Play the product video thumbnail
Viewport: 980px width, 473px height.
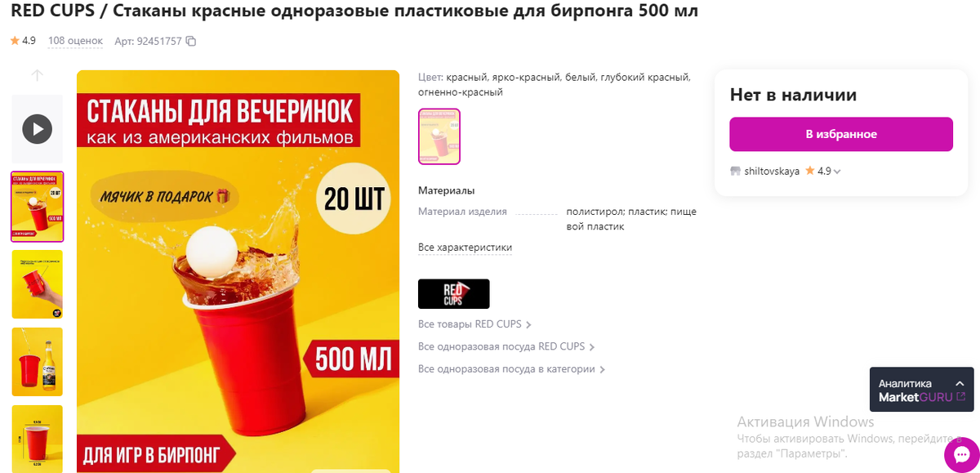coord(37,128)
